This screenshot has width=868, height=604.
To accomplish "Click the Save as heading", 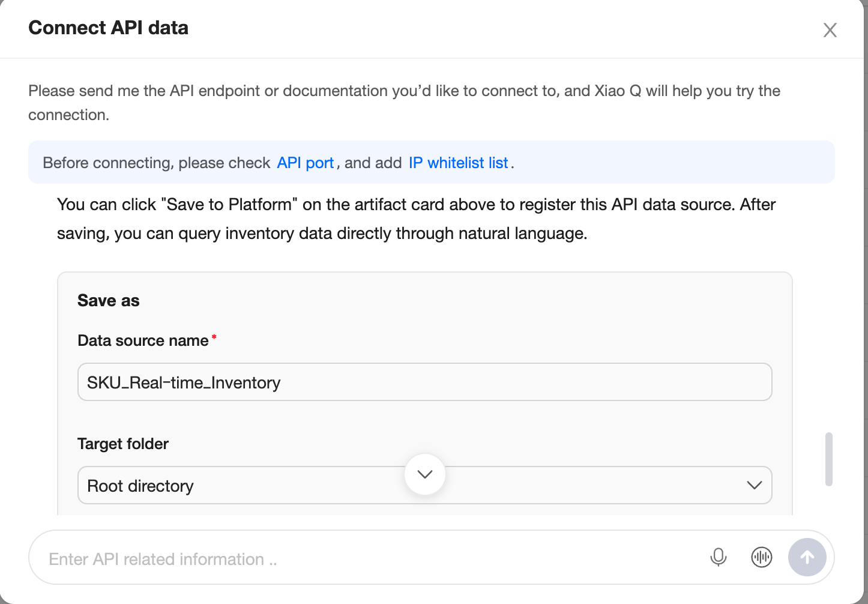I will coord(109,301).
